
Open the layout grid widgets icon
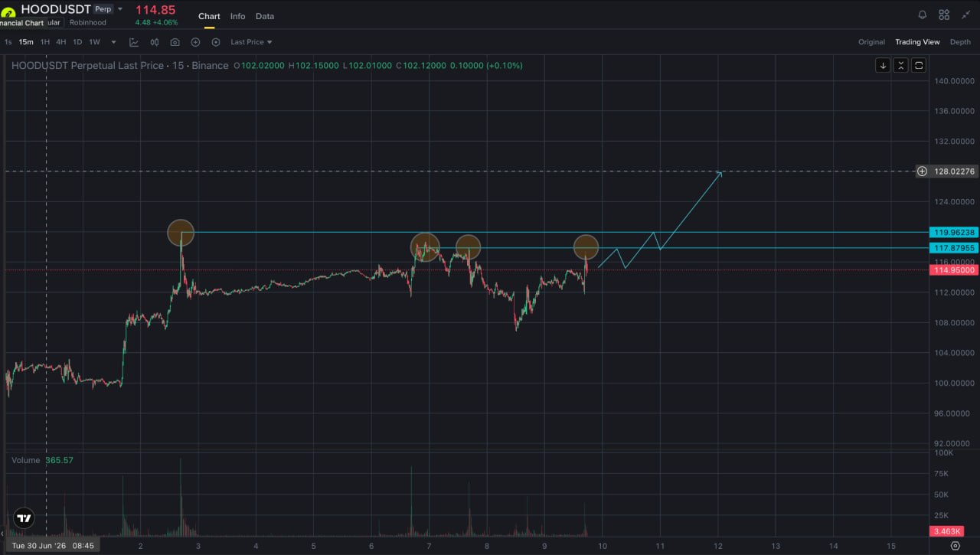(x=944, y=15)
